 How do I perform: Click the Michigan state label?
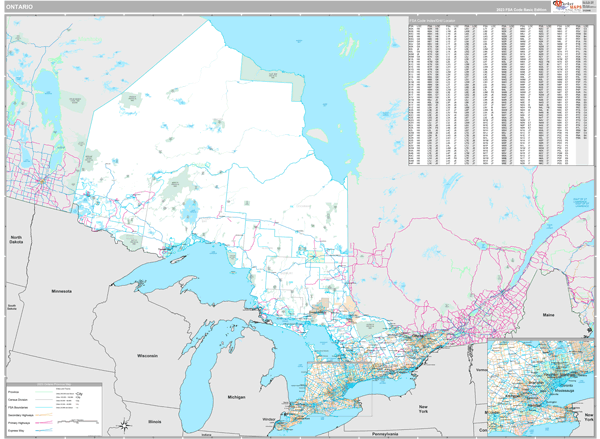click(x=236, y=397)
